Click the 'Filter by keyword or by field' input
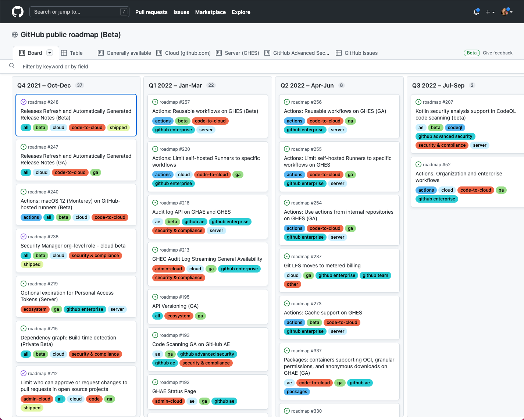Viewport: 524px width, 420px height. coord(147,67)
